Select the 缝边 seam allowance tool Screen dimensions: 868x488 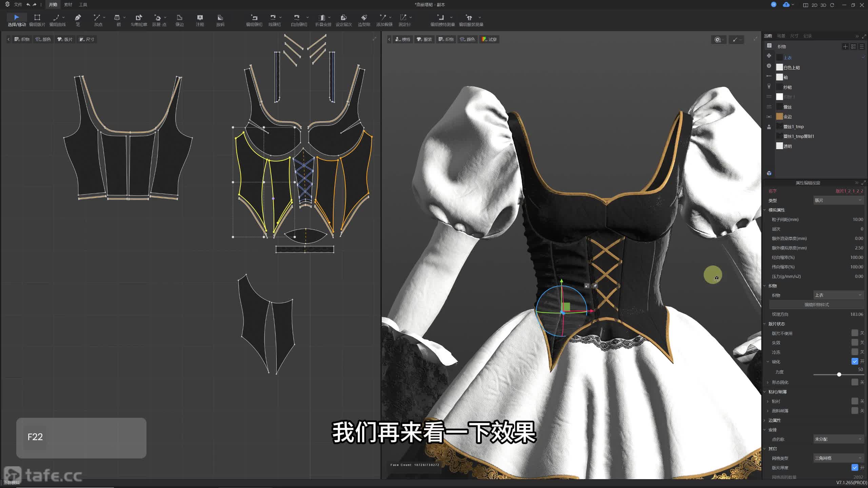click(x=179, y=20)
